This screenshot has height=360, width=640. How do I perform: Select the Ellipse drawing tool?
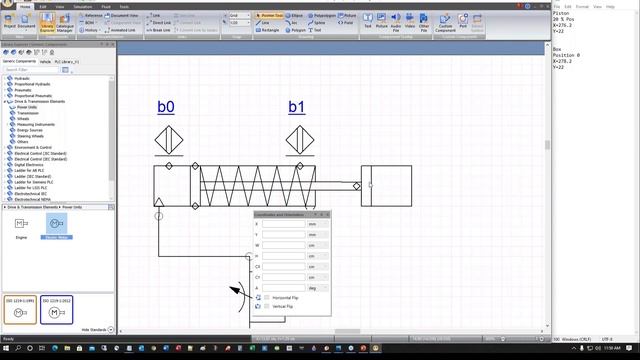tap(294, 16)
